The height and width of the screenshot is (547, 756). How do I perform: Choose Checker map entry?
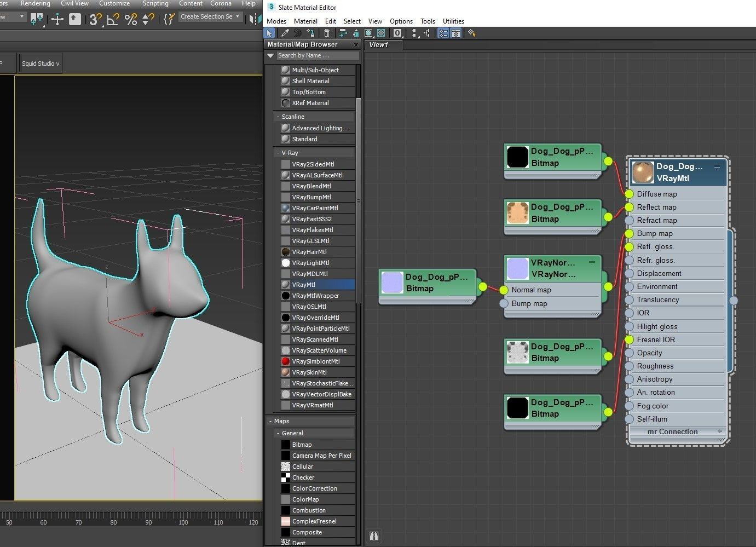pyautogui.click(x=318, y=477)
